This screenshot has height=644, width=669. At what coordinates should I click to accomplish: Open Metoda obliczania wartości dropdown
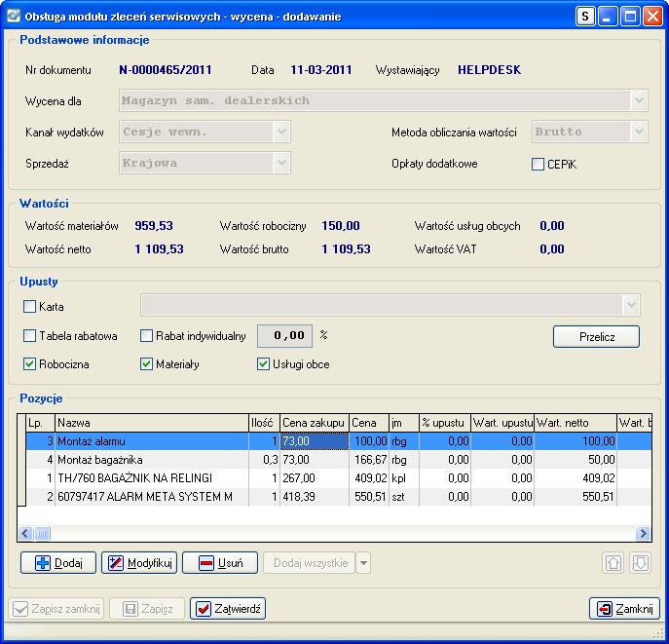[x=639, y=132]
